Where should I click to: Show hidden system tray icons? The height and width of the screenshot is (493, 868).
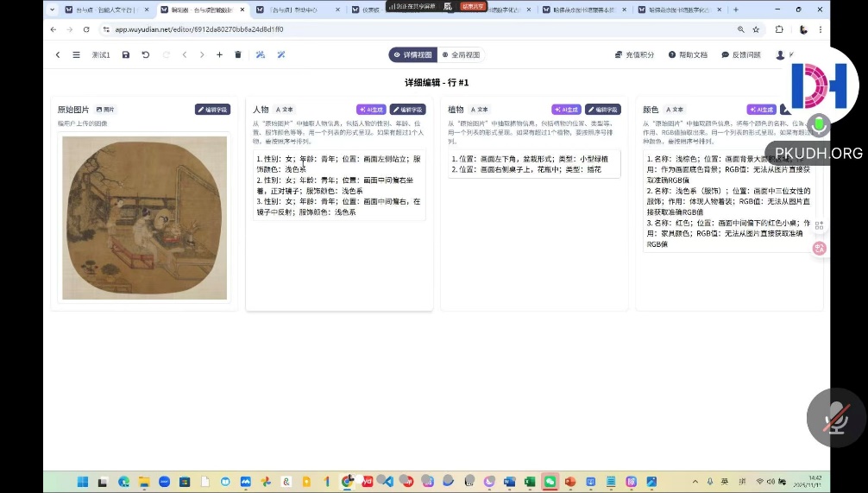696,481
